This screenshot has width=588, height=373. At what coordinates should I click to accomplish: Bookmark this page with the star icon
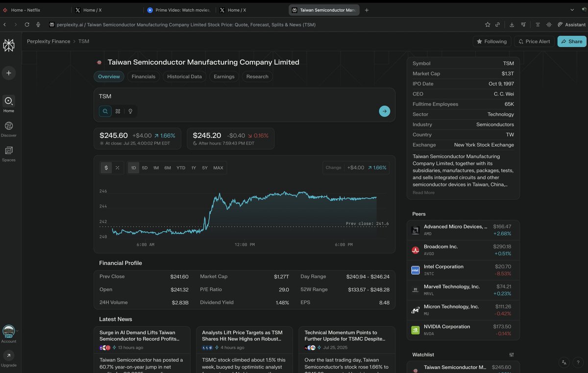tap(488, 25)
